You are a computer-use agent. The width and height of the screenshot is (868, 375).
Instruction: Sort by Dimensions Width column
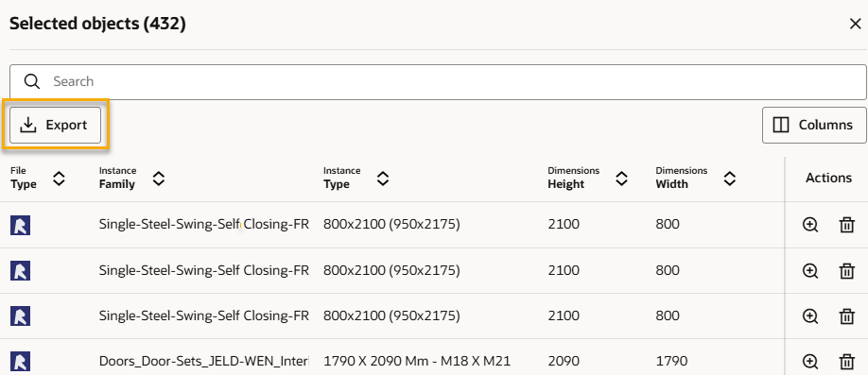click(730, 179)
